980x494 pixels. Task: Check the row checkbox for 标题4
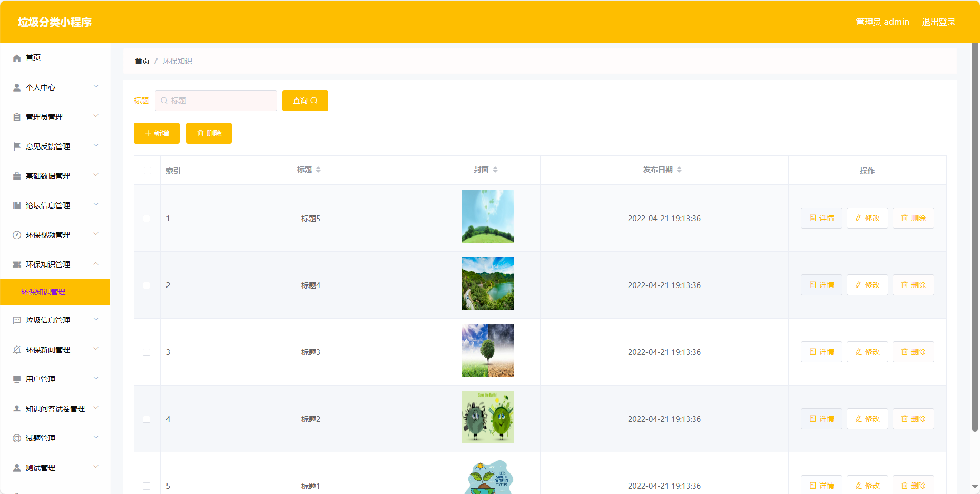(x=146, y=285)
